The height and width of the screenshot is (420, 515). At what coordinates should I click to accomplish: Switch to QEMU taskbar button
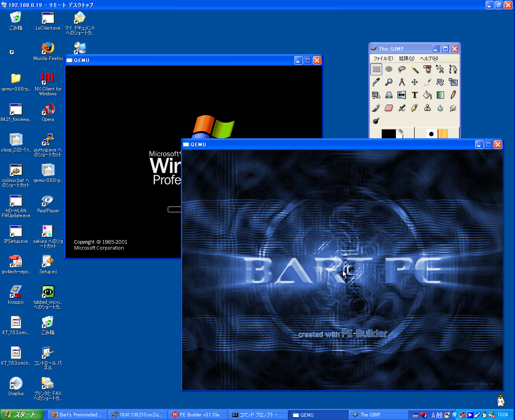pyautogui.click(x=318, y=415)
